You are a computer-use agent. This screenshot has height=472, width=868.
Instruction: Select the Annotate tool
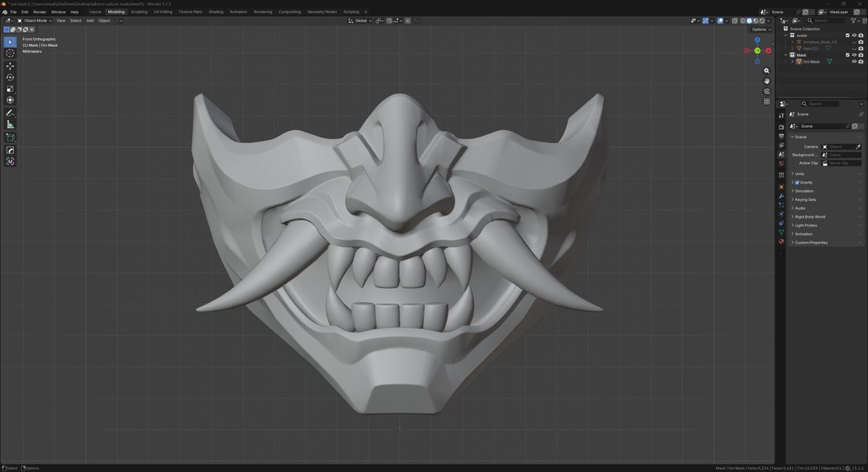10,113
